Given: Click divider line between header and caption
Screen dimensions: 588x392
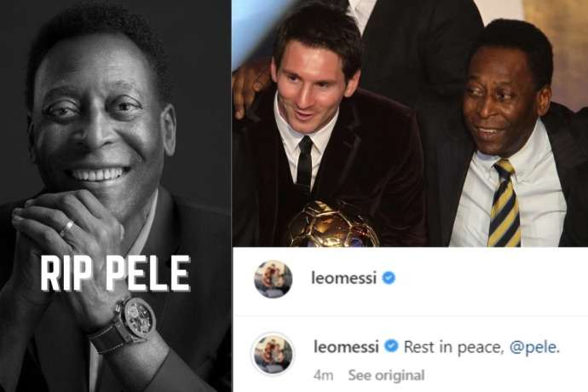Looking at the screenshot, I should pyautogui.click(x=410, y=316).
